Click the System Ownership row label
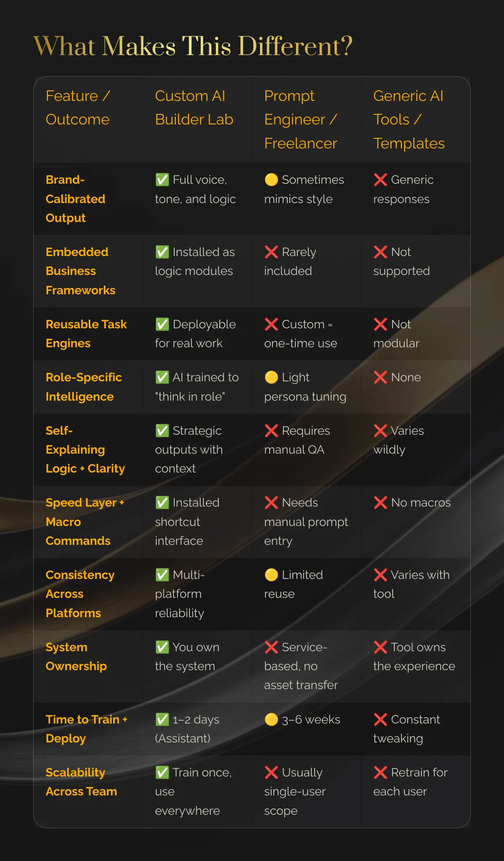 pyautogui.click(x=76, y=657)
